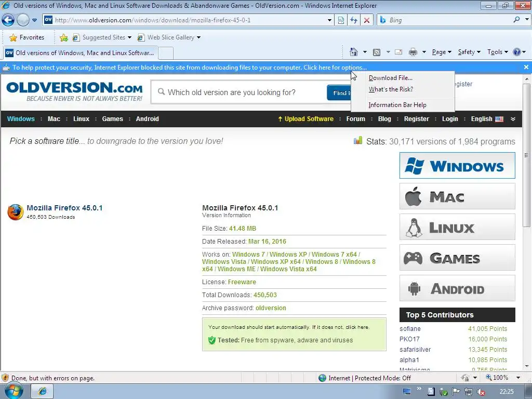Expand the English language selector
The image size is (532, 399).
pos(487,119)
